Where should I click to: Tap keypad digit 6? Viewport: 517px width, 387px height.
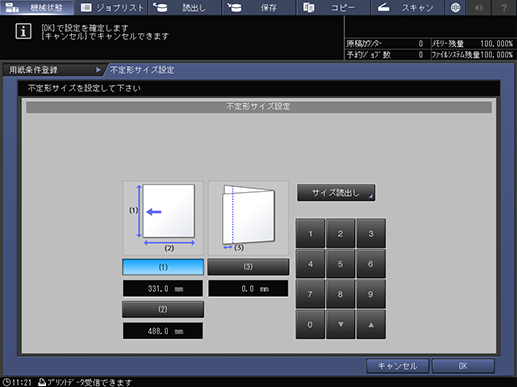tap(371, 264)
